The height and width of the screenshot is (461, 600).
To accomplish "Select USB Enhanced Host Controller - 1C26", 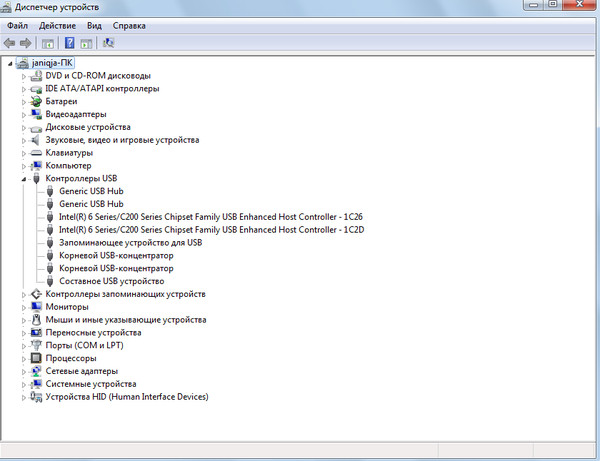I will [210, 217].
